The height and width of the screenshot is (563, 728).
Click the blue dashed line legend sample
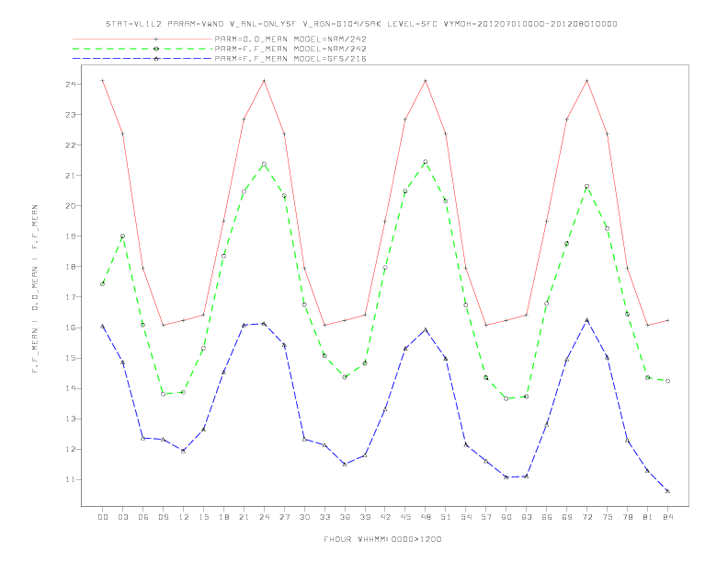tap(142, 59)
